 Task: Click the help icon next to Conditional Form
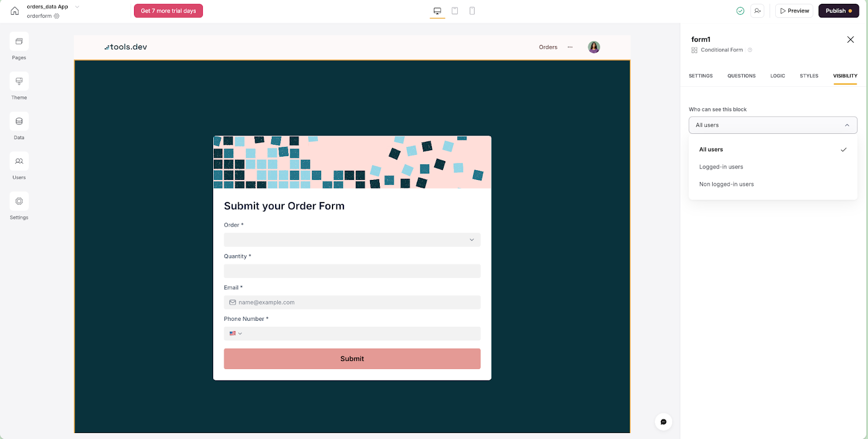coord(750,50)
